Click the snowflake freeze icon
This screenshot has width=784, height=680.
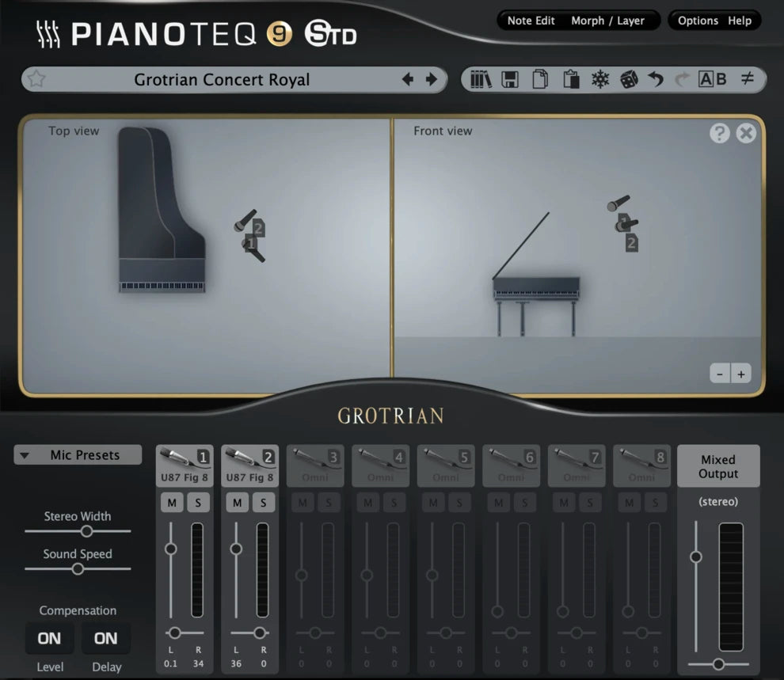click(x=599, y=79)
